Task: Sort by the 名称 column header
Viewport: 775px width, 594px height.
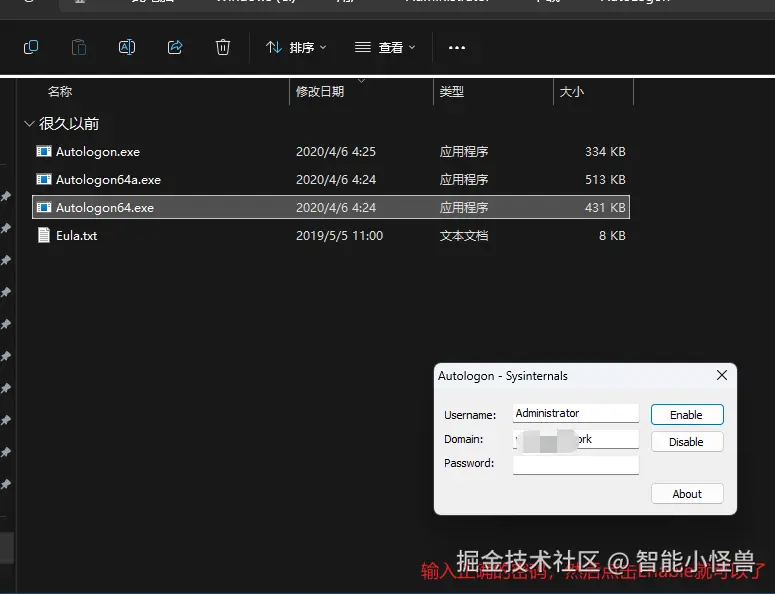Action: [x=60, y=91]
